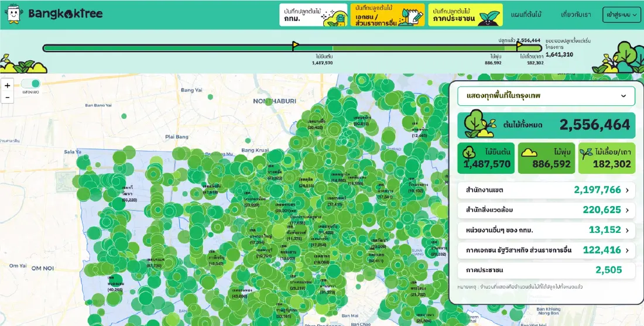644x326 pixels.
Task: Click the 220,625 value for สำนักสิ่งแวดล้อม
Action: [x=602, y=210]
